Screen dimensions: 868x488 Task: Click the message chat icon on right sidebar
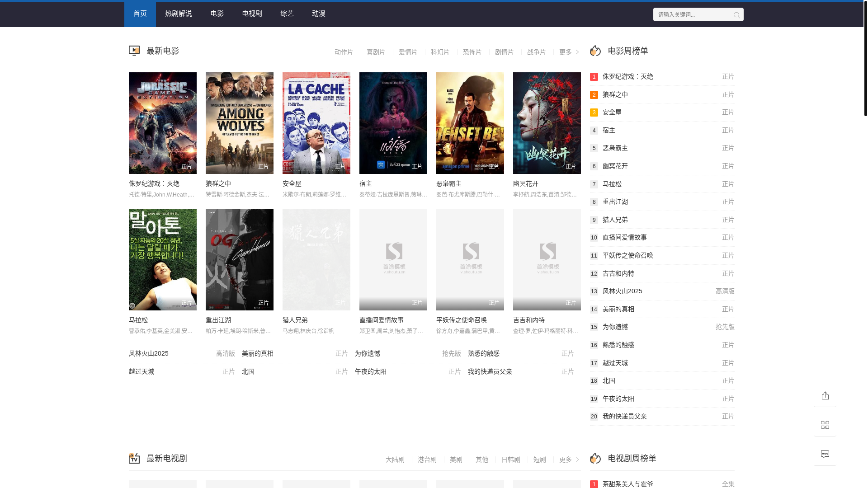click(825, 454)
